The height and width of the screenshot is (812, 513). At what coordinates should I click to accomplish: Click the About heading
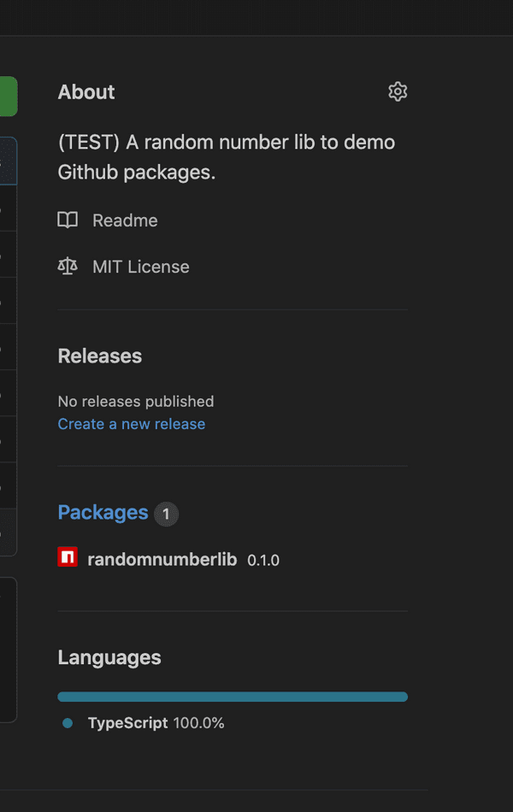click(x=85, y=91)
